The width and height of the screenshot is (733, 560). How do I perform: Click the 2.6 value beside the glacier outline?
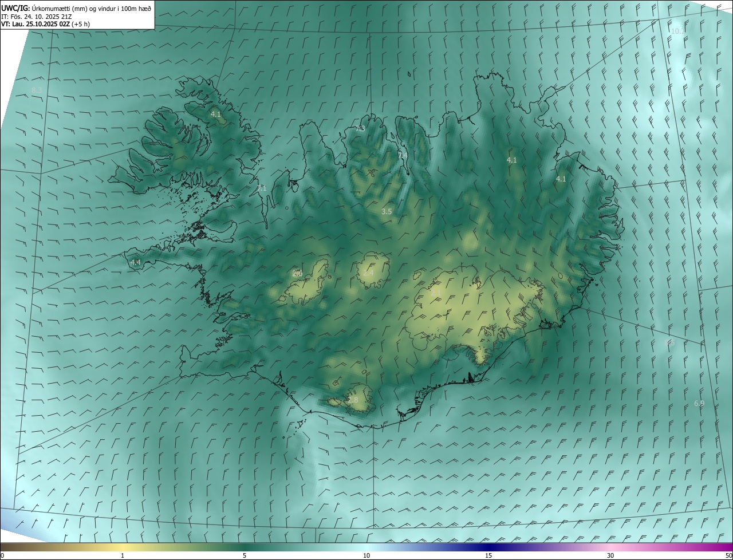(297, 273)
